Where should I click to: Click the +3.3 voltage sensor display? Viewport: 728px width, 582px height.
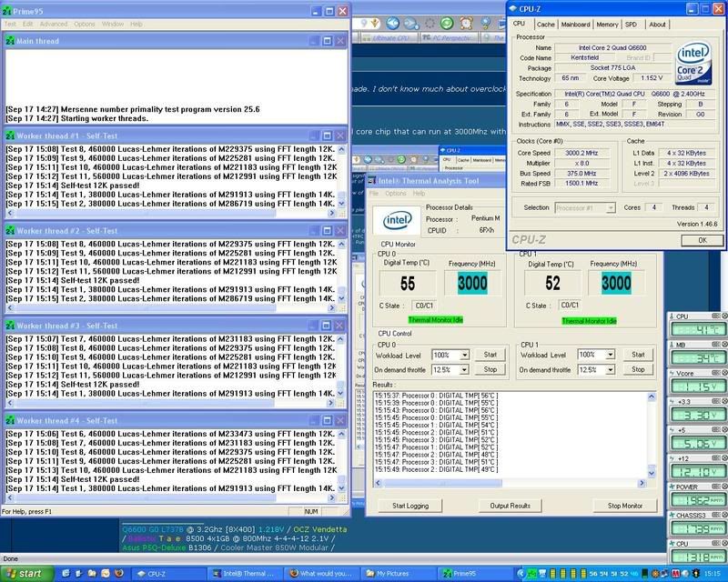pos(697,415)
